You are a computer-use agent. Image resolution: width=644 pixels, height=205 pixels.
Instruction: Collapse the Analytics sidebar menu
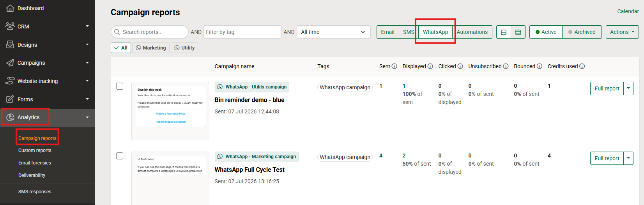click(87, 117)
